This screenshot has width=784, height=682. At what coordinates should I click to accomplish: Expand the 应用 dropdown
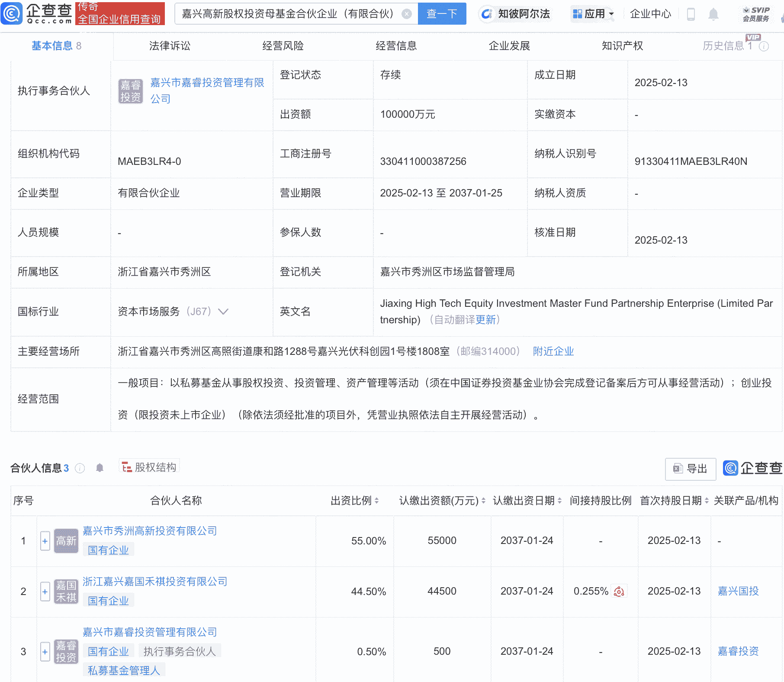(x=593, y=14)
